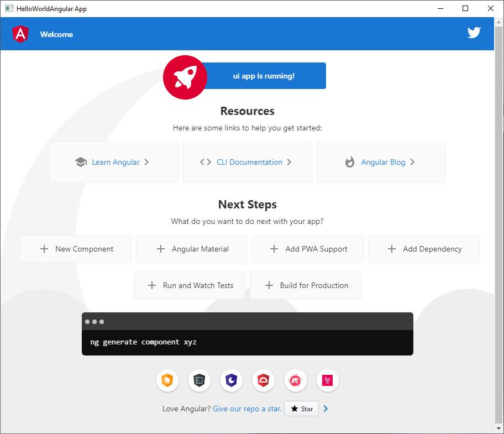504x434 pixels.
Task: Click the vertical scrollbar thumb
Action: [498, 224]
